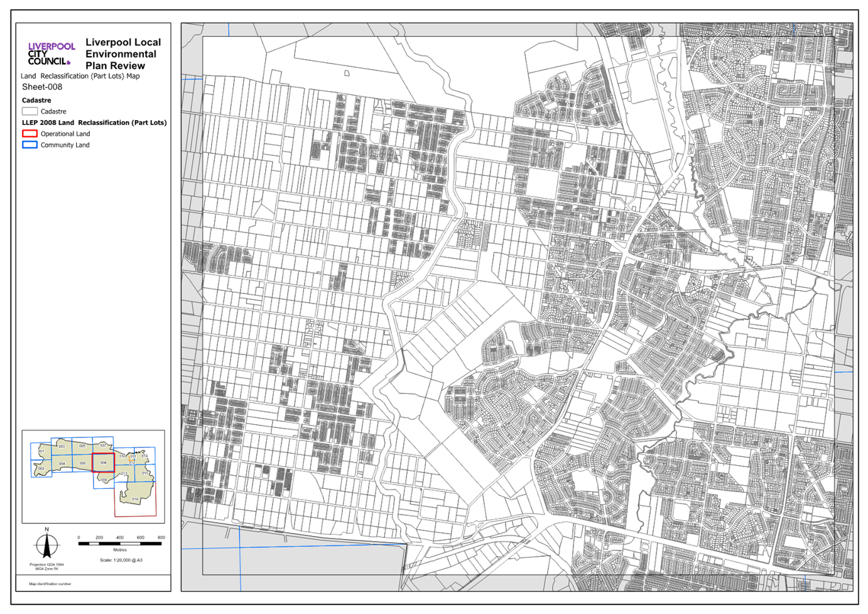
Task: Click the 'Projection GDA 1994' text
Action: [46, 564]
